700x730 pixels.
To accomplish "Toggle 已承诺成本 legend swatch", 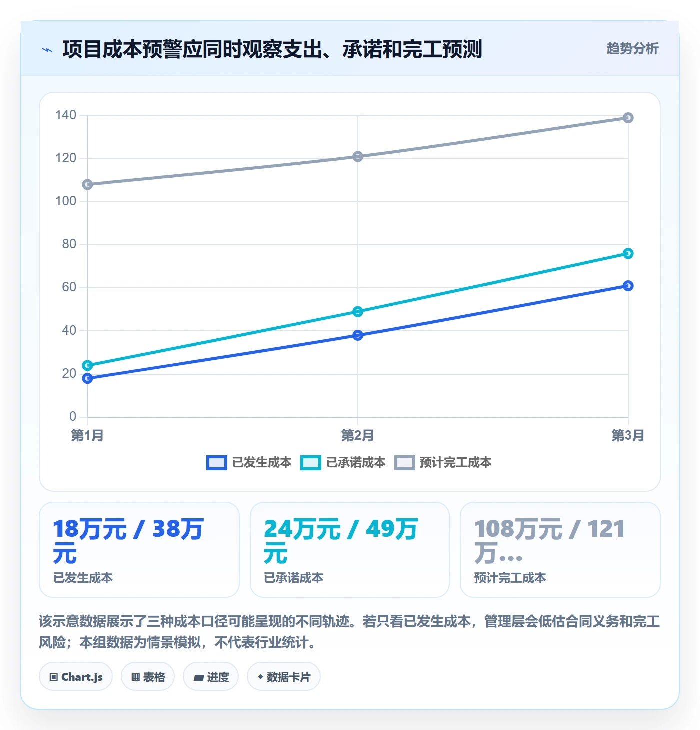I will coord(310,463).
